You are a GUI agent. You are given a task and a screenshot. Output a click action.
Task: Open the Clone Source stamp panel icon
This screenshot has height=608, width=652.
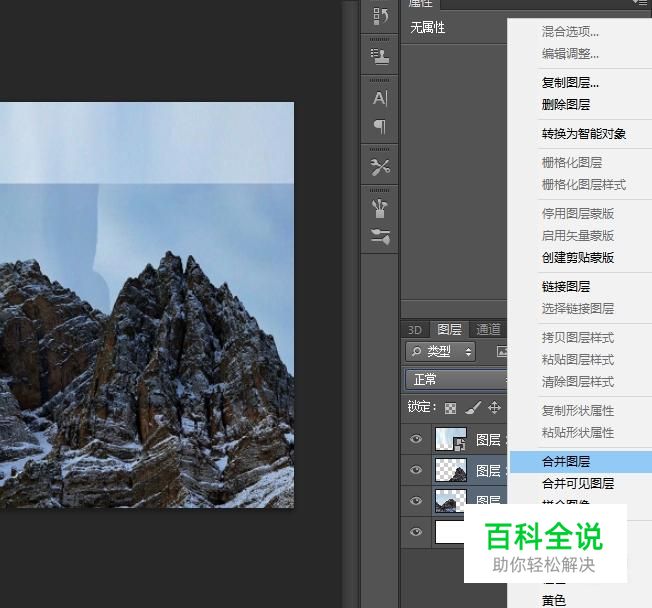point(380,57)
